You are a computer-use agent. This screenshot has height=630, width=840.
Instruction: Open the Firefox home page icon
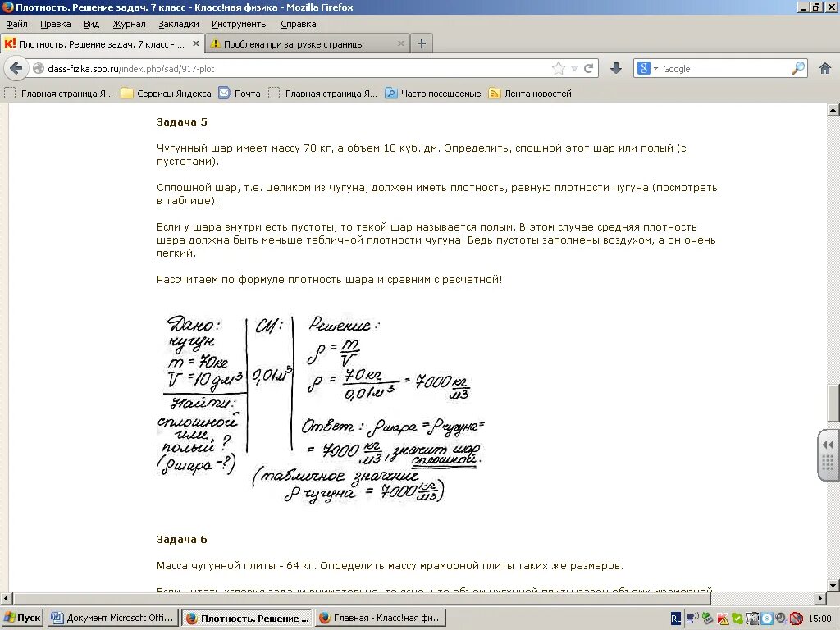coord(825,68)
